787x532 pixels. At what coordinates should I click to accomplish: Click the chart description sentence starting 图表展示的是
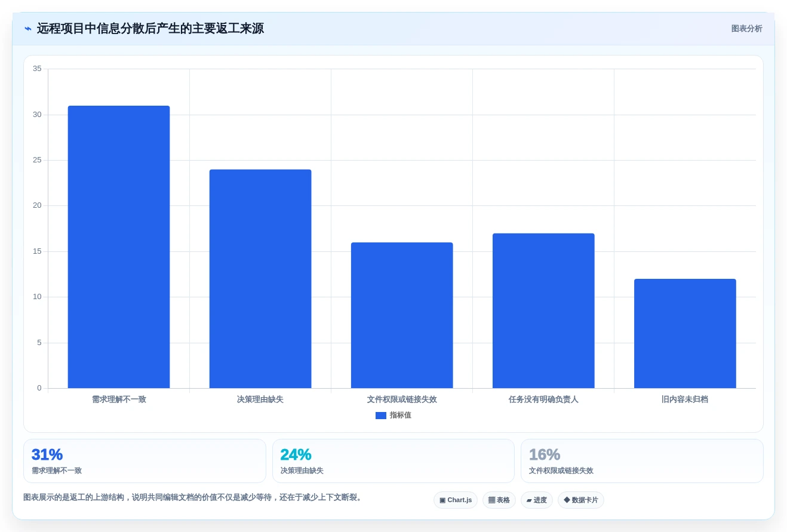(x=194, y=497)
